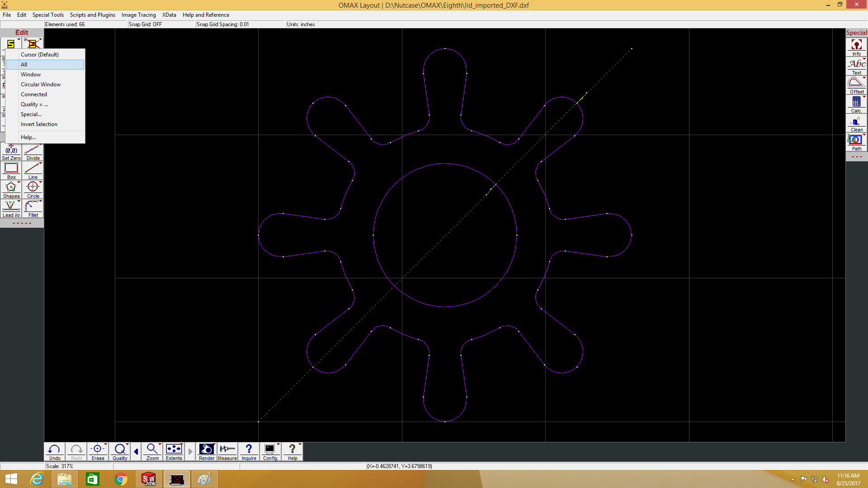Screen dimensions: 868x488
Task: Choose Invert Selection from the menu
Action: click(39, 124)
